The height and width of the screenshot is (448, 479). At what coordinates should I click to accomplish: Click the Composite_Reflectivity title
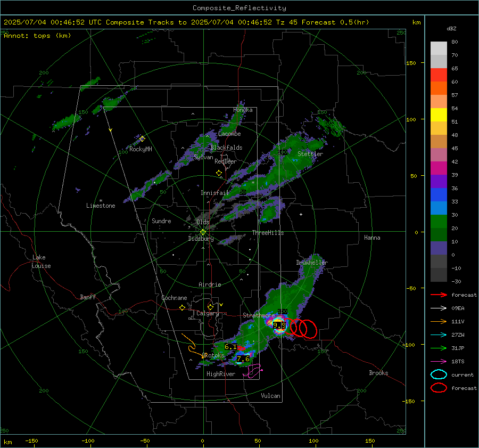239,8
